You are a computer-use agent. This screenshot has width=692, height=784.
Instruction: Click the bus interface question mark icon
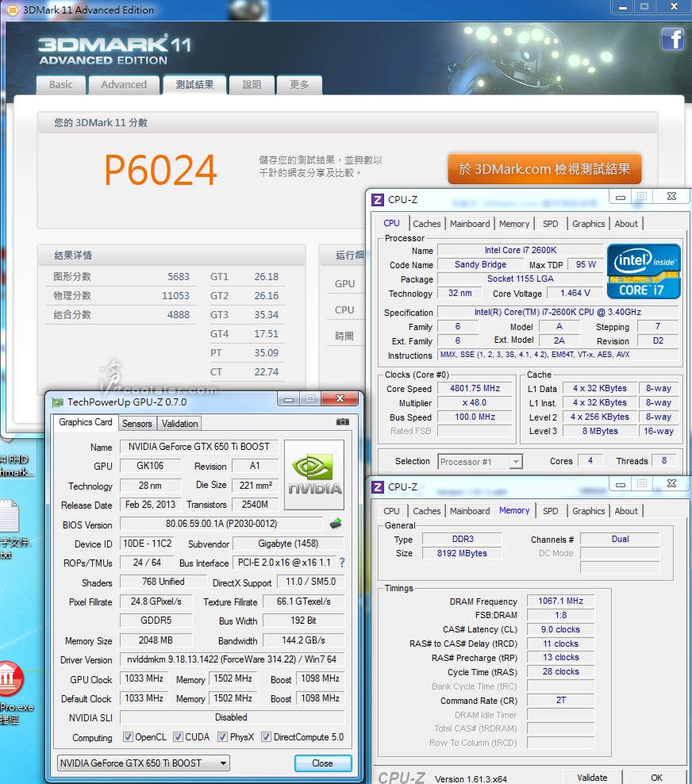[x=342, y=563]
